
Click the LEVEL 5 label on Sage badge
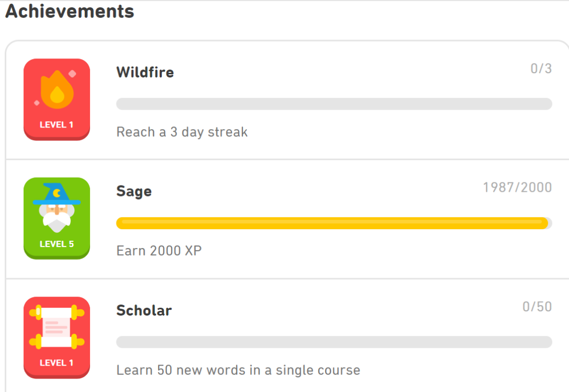tap(57, 244)
